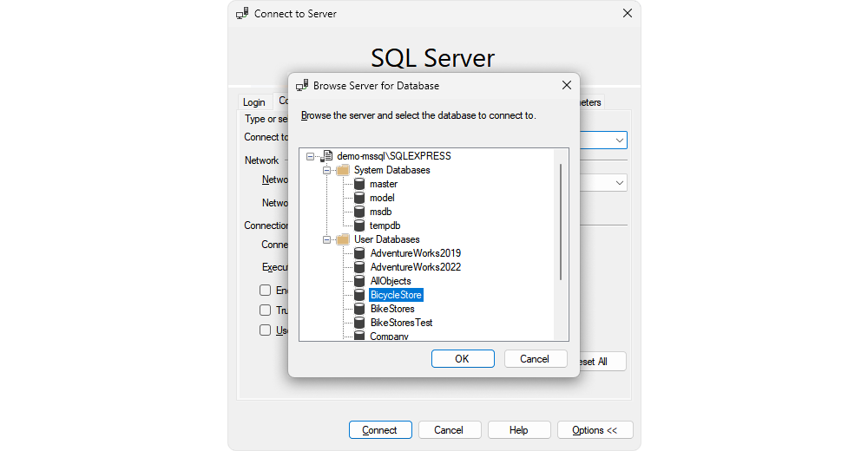Click the tempdb database cylinder icon
The height and width of the screenshot is (451, 868).
[x=359, y=225]
